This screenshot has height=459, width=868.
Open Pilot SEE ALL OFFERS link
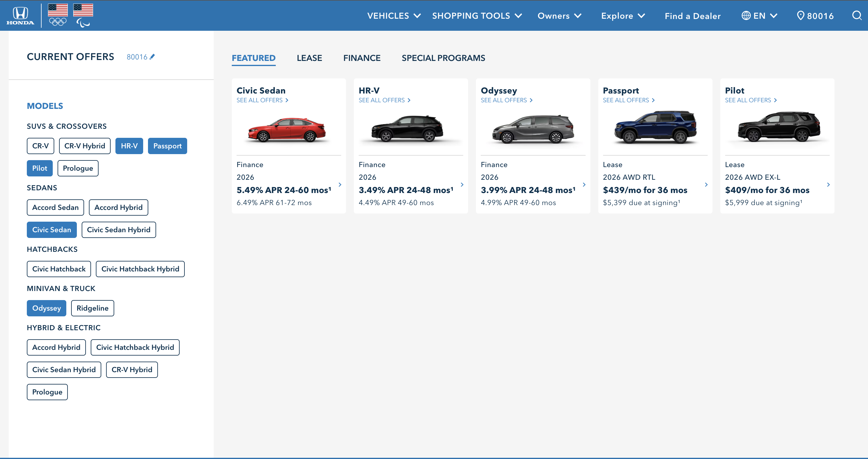[x=751, y=100]
